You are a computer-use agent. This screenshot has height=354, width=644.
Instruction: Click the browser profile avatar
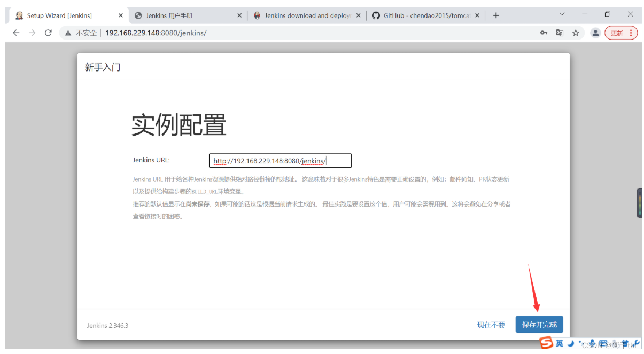(595, 33)
